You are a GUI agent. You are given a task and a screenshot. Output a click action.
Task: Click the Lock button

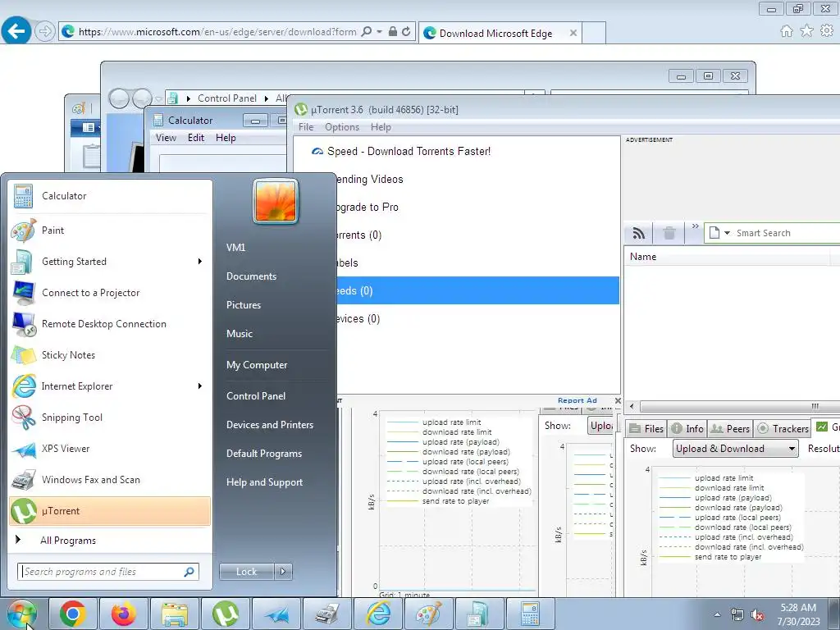pos(246,572)
